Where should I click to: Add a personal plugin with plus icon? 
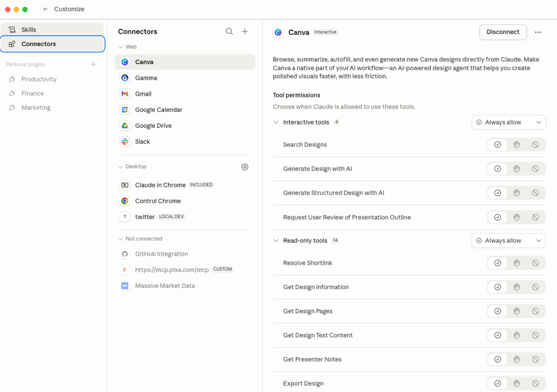pyautogui.click(x=93, y=64)
